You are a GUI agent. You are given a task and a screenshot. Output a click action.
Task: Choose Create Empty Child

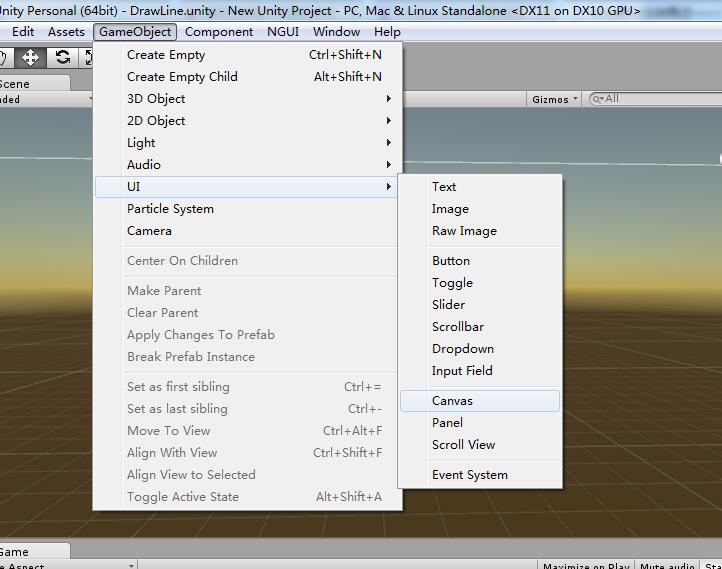(248, 77)
